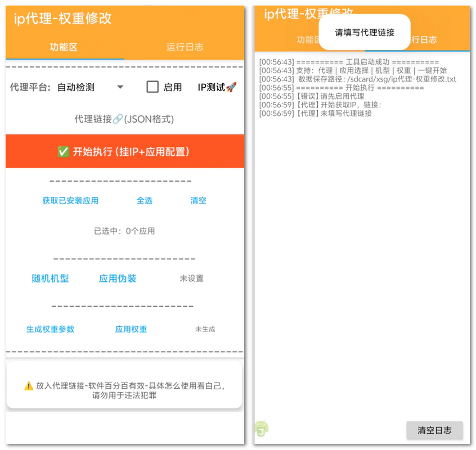The width and height of the screenshot is (476, 450).
Task: Click 获取已安装应用 link
Action: (x=70, y=200)
